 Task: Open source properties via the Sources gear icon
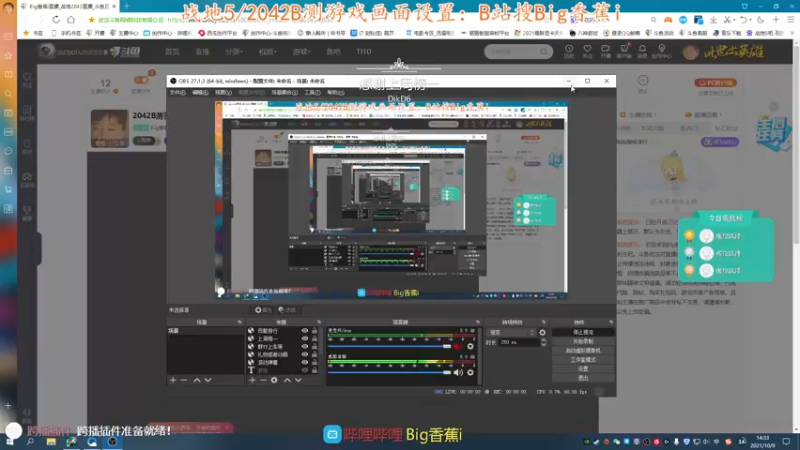[274, 380]
